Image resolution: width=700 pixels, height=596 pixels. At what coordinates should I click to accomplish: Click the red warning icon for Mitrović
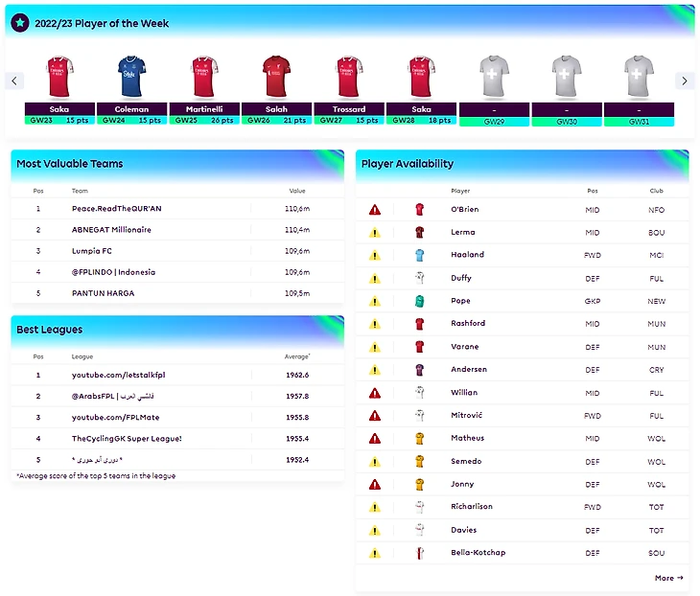(375, 415)
